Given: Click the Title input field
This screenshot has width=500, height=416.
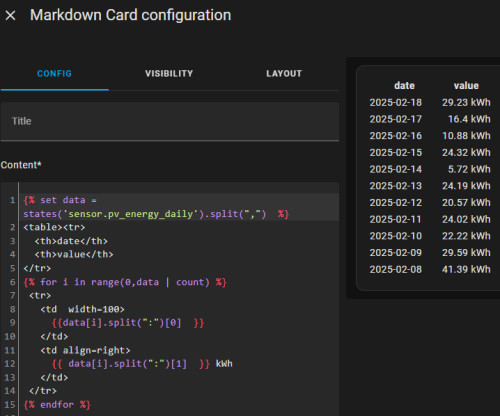Looking at the screenshot, I should (170, 121).
